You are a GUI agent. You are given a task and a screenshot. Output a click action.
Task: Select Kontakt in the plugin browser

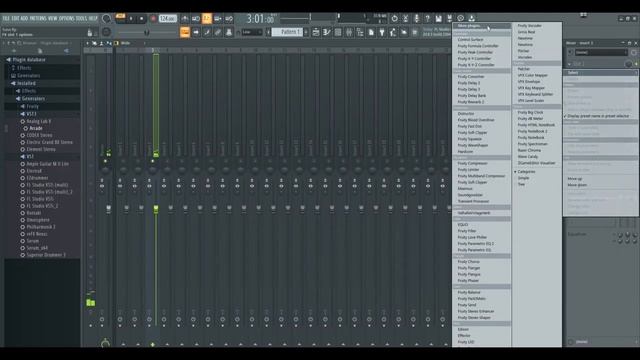[x=33, y=213]
